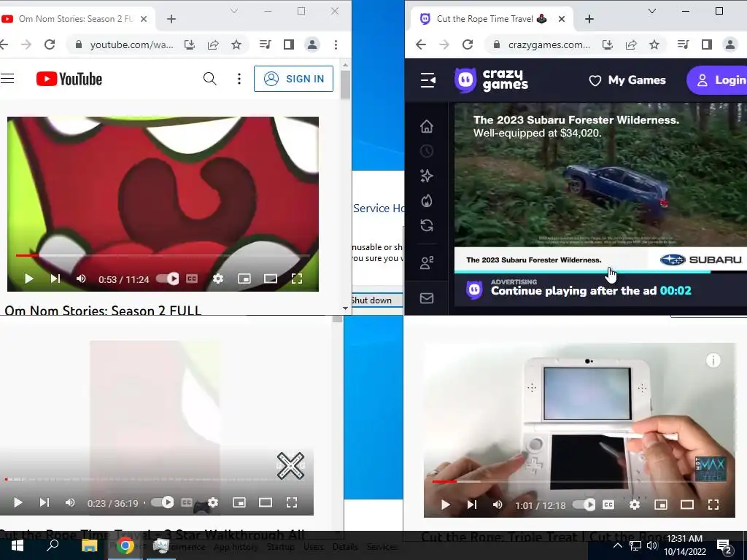The width and height of the screenshot is (747, 560).
Task: Open Home icon in CrazyGames sidebar
Action: pos(427,126)
